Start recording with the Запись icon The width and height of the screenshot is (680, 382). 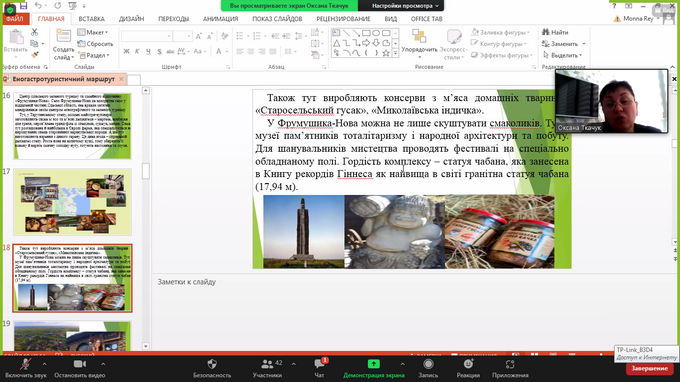point(428,364)
